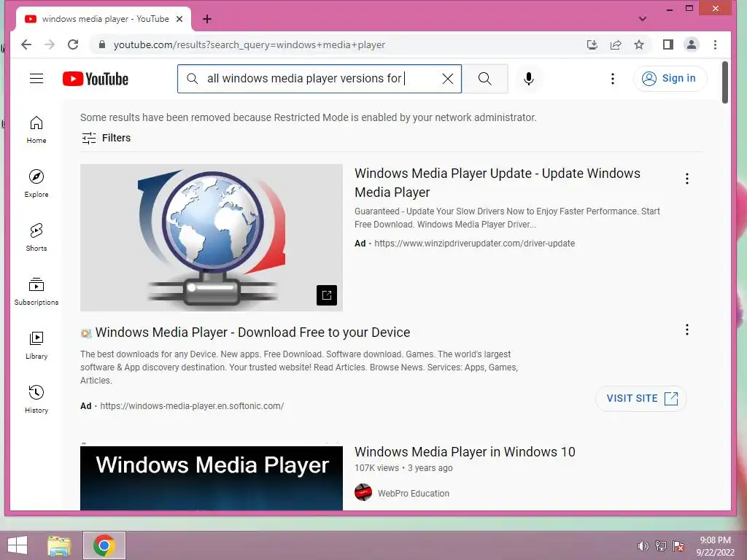Viewport: 747px width, 560px height.
Task: Open options for Windows Media Player Update ad
Action: tap(686, 179)
